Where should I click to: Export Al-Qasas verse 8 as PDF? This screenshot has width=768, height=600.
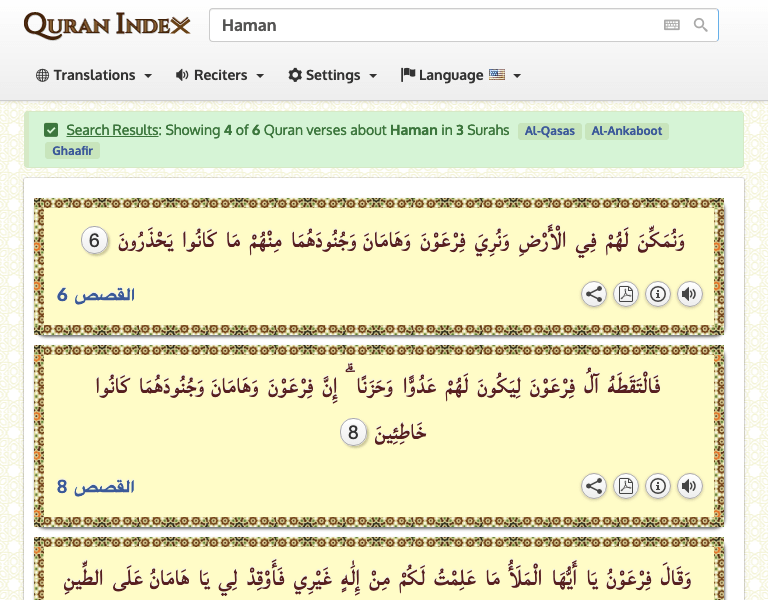point(626,486)
